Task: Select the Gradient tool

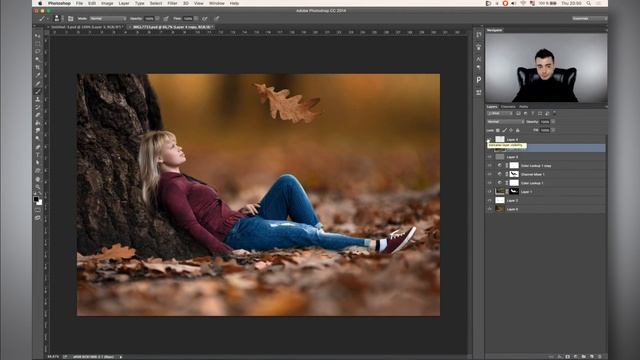Action: 38,123
